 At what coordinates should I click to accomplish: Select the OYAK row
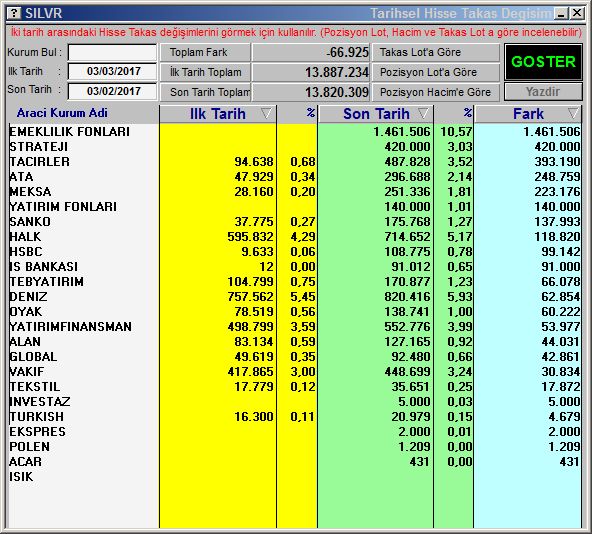294,312
